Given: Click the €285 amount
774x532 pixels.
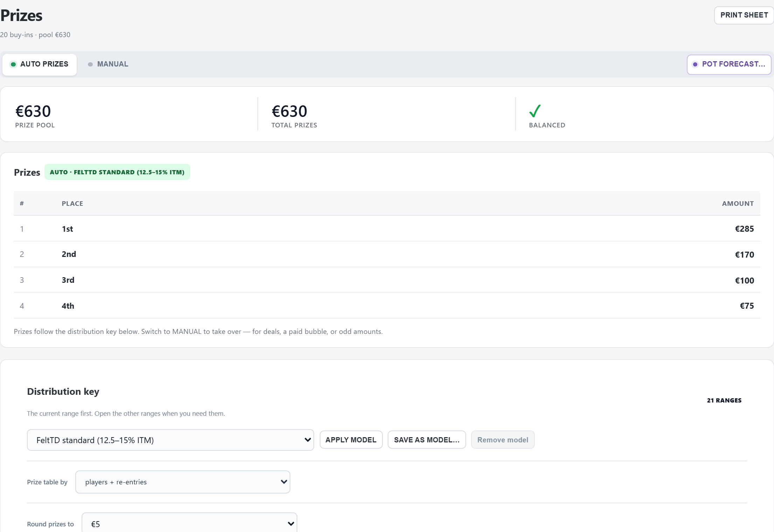Looking at the screenshot, I should tap(744, 229).
